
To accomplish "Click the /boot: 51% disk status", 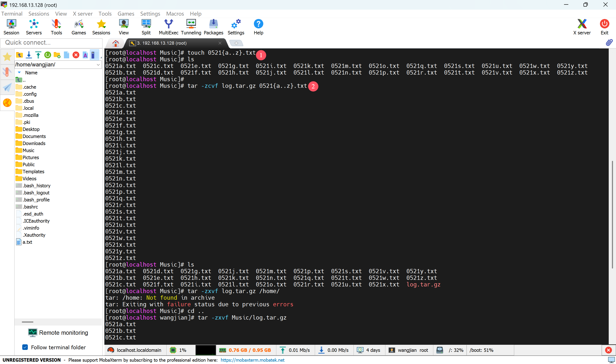I will pos(481,350).
